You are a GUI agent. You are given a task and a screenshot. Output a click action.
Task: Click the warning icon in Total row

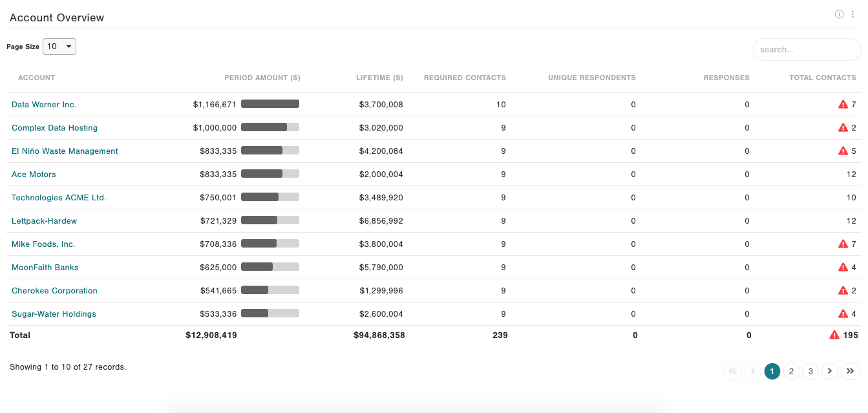click(x=834, y=335)
